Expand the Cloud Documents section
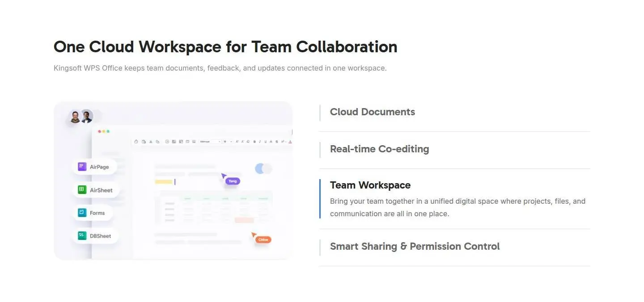Screen dimensions: 644x302 (x=373, y=112)
